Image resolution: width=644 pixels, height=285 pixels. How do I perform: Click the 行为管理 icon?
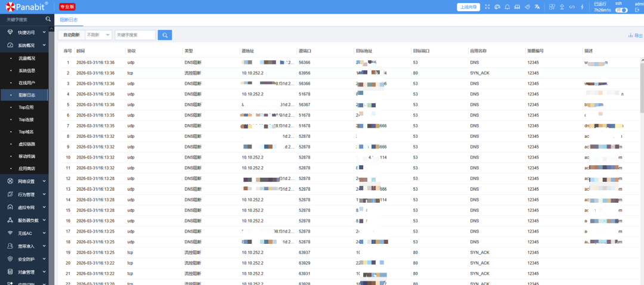point(10,194)
